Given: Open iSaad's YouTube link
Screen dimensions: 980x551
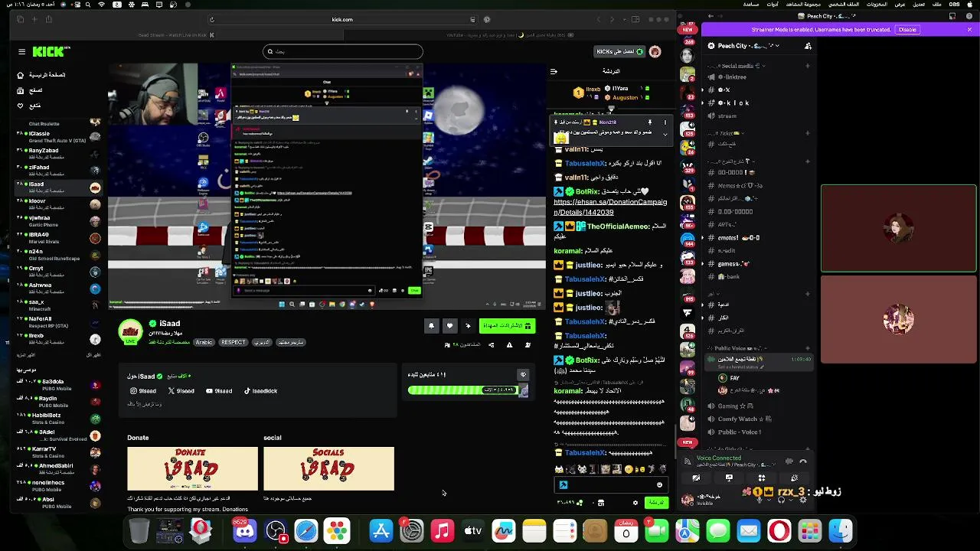Looking at the screenshot, I should pos(219,391).
